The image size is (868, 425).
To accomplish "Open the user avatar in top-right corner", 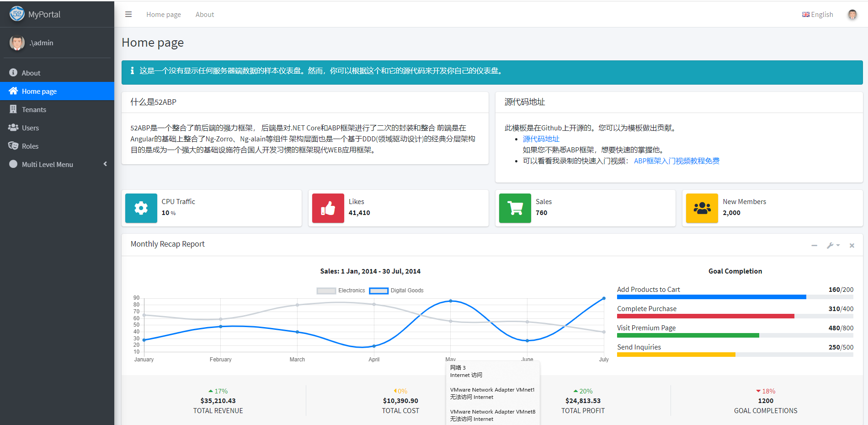I will 852,15.
